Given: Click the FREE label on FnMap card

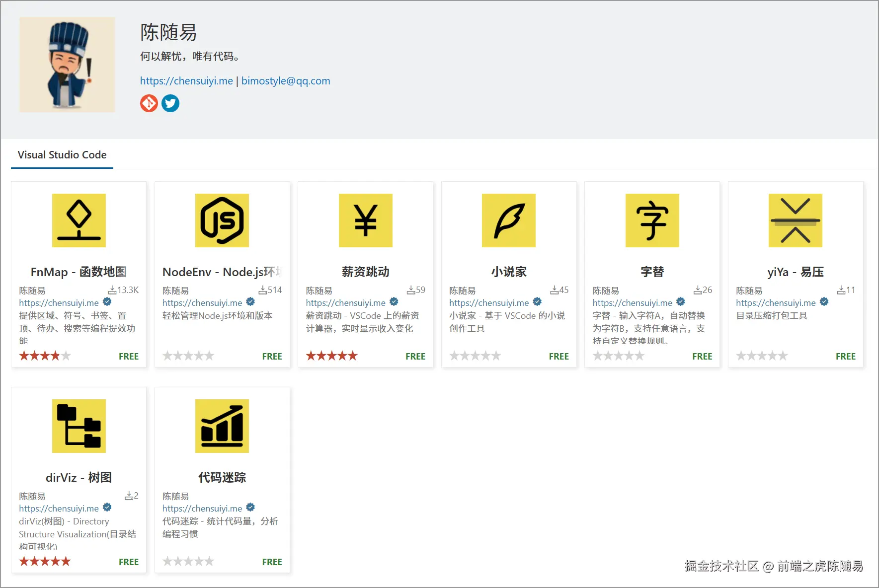Looking at the screenshot, I should (129, 357).
